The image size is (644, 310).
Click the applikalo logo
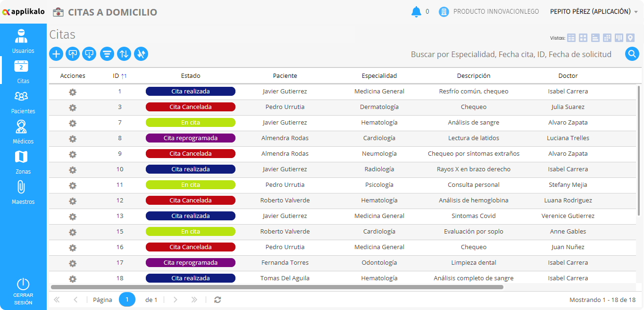[24, 12]
